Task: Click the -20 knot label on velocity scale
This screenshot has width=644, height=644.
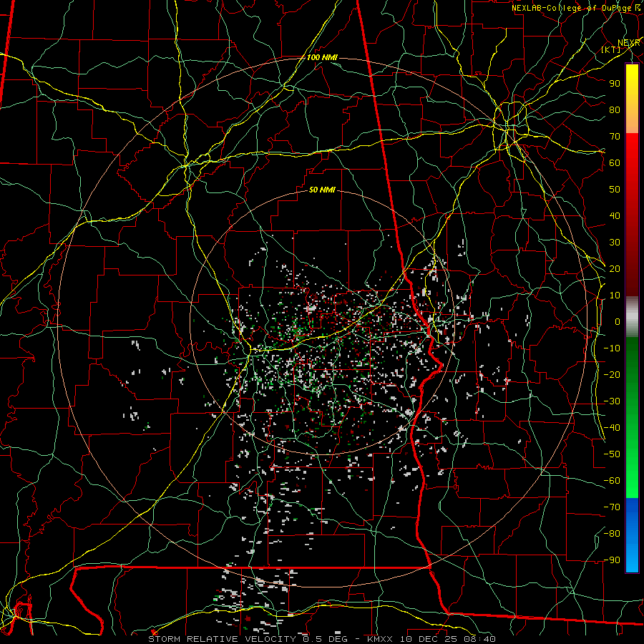Action: pyautogui.click(x=612, y=375)
